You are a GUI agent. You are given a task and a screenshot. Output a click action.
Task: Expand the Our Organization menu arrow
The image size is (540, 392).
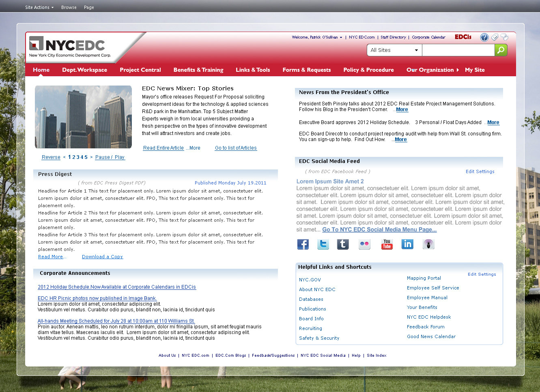(x=458, y=70)
